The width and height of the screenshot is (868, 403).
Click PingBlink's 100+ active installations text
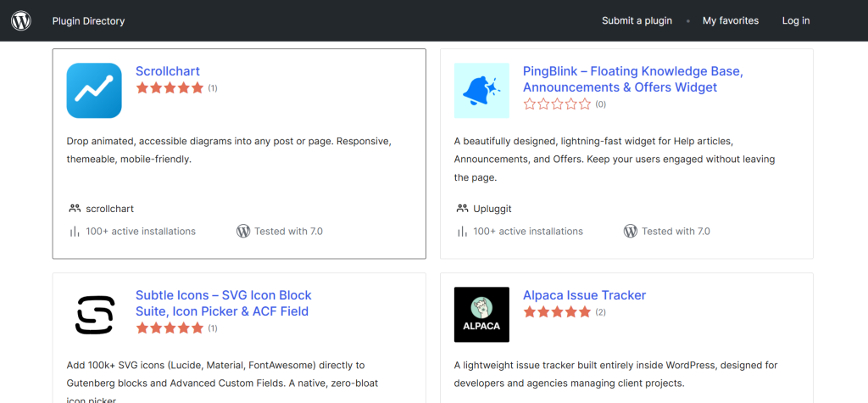point(528,231)
